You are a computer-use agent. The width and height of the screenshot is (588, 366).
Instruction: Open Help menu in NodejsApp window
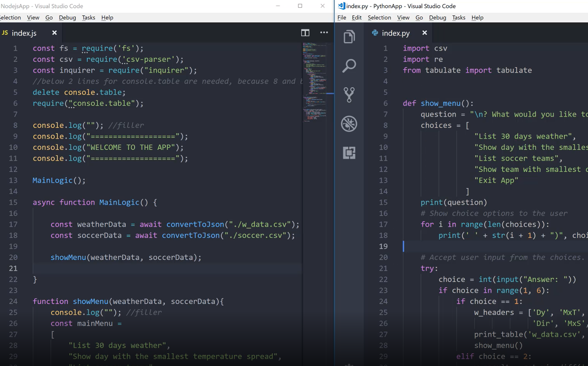point(107,18)
